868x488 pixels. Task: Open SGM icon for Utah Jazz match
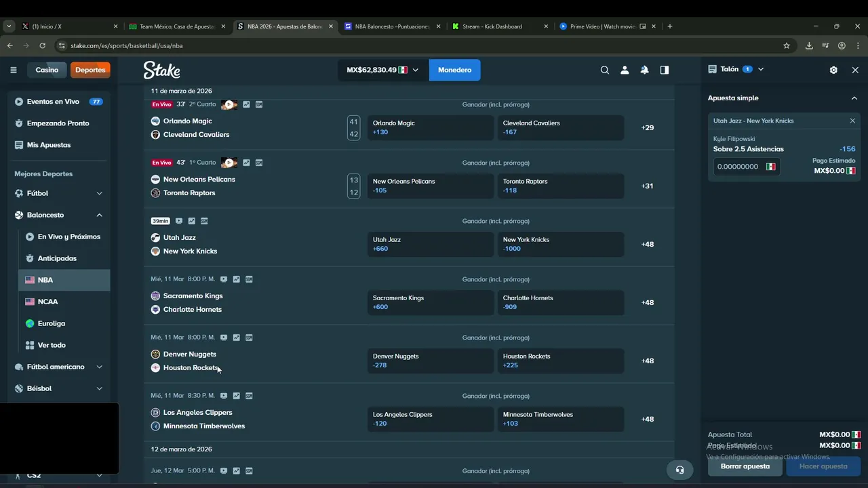(x=204, y=221)
